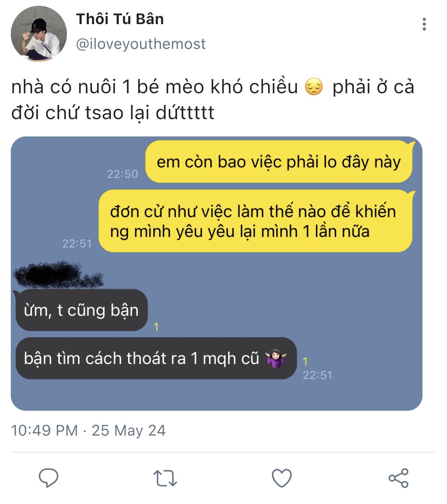Screen dimensions: 447x504
Task: Tap the yellow read count beside 'ừm, t cũng bận'
Action: pos(156,327)
